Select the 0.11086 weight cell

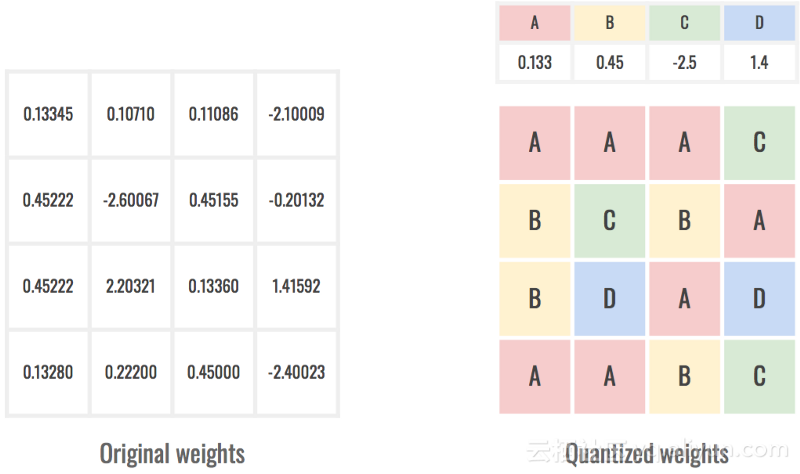214,114
